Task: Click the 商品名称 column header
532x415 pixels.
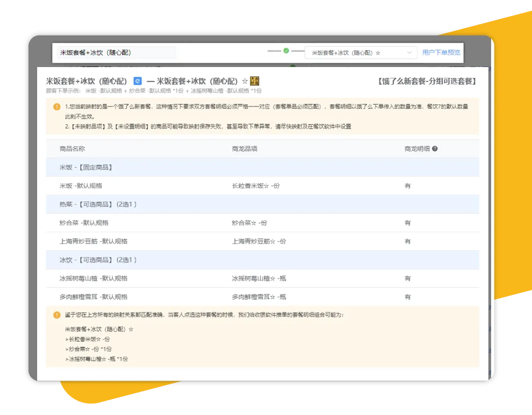Action: [72, 149]
